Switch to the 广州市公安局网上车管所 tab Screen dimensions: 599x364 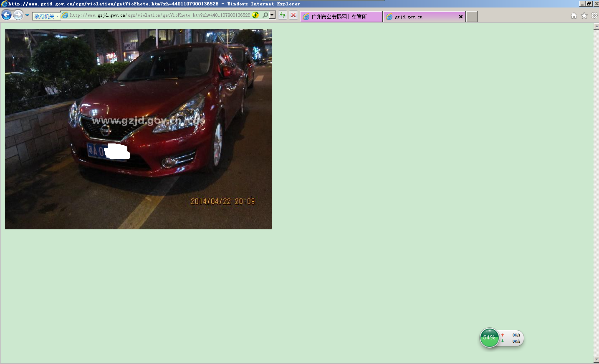(x=341, y=17)
